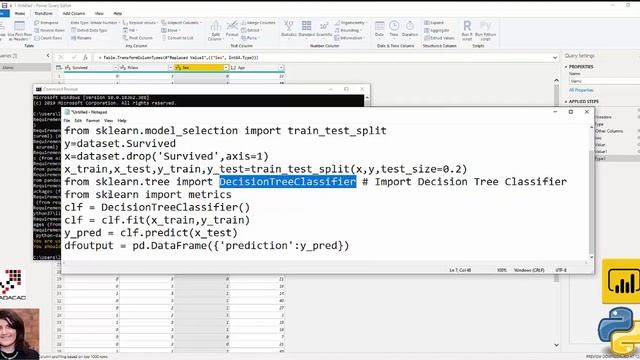640x360 pixels.
Task: Open Trigonometry dropdown
Action: pyautogui.click(x=351, y=23)
